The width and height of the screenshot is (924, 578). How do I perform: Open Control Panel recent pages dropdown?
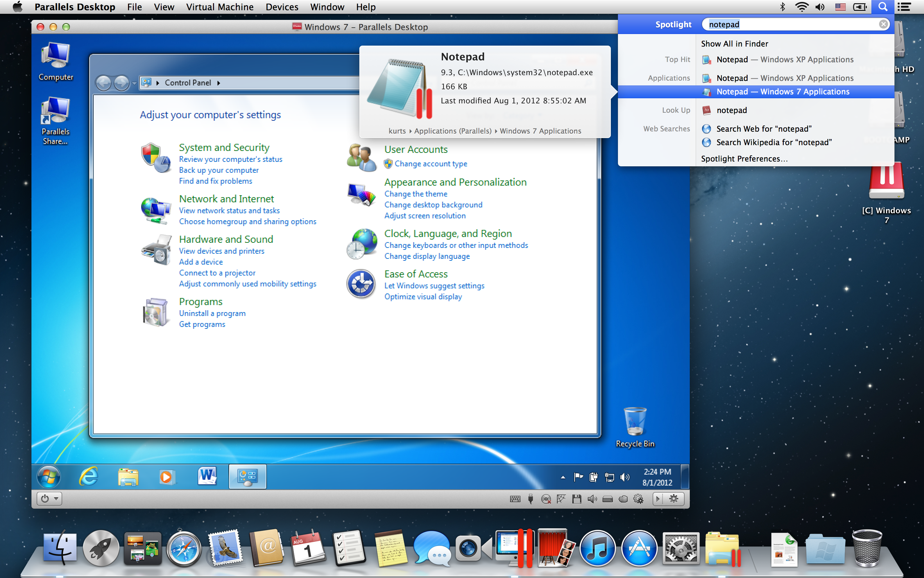134,83
